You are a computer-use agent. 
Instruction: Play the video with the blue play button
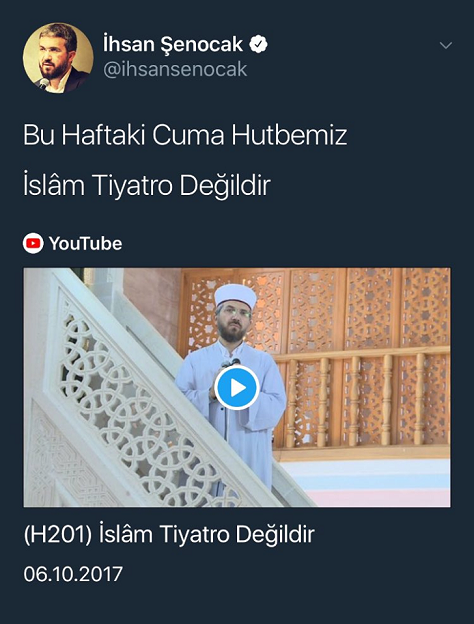coord(237,388)
